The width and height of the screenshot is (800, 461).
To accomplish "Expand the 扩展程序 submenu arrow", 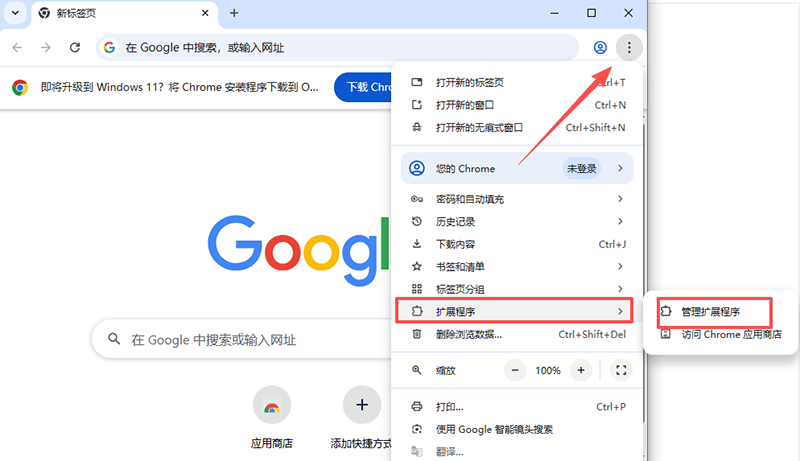I will pyautogui.click(x=620, y=311).
